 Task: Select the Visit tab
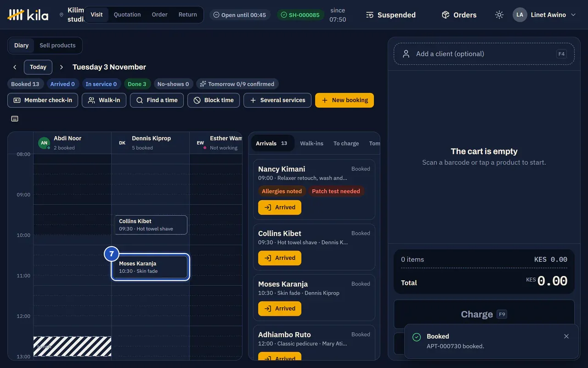click(96, 15)
